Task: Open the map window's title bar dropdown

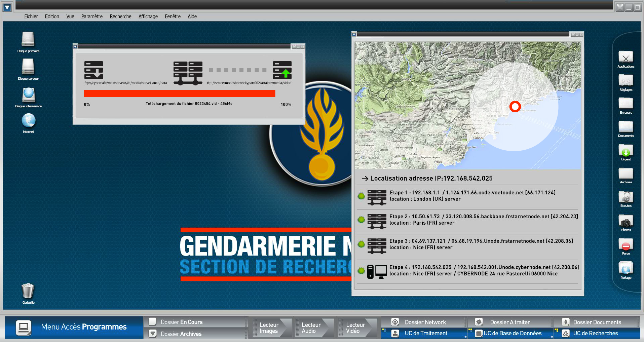Action: (354, 34)
